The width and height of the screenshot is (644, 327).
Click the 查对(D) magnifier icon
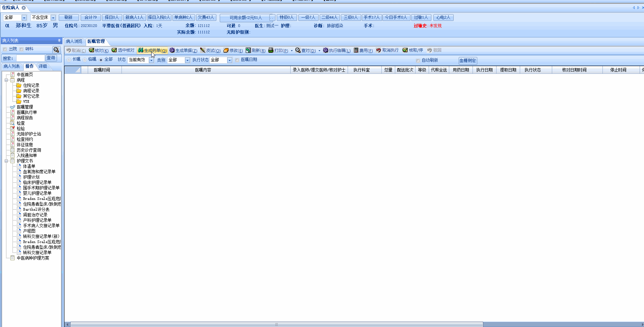(298, 50)
